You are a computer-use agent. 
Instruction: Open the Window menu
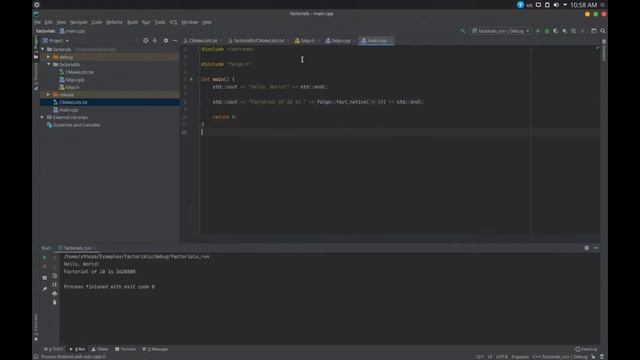pos(189,22)
